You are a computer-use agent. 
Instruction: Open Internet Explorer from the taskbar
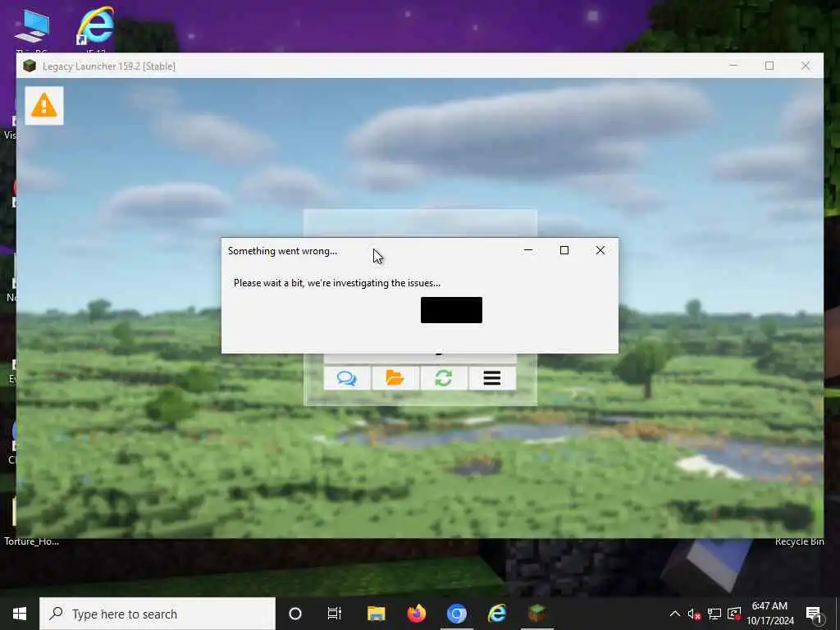click(496, 614)
